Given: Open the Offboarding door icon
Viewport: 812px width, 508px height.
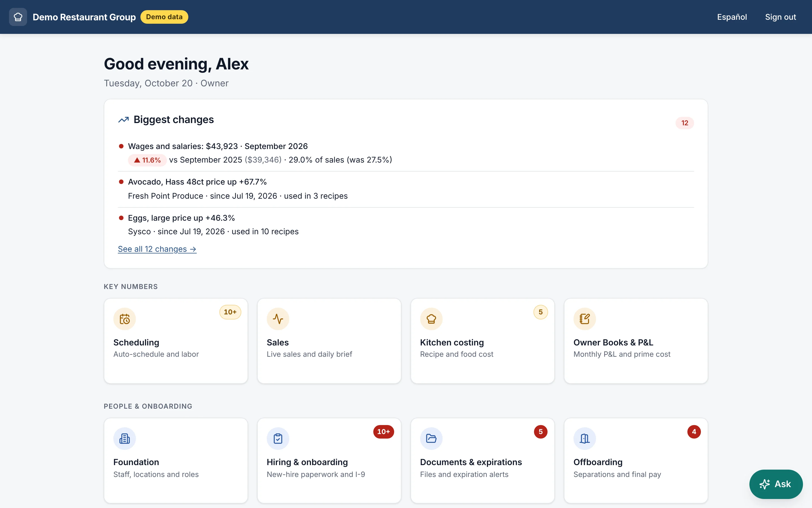Looking at the screenshot, I should coord(584,439).
